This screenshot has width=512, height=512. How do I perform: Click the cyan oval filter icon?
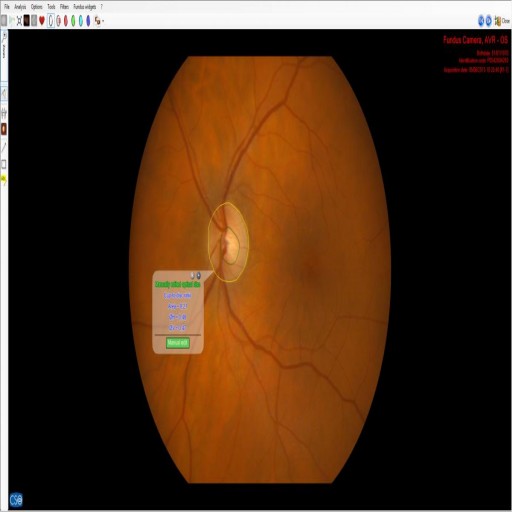[81, 21]
